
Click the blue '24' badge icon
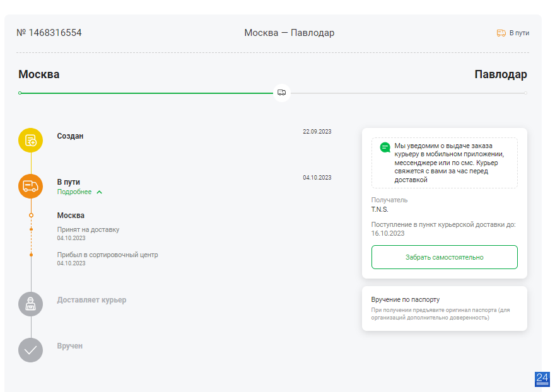[x=542, y=379]
